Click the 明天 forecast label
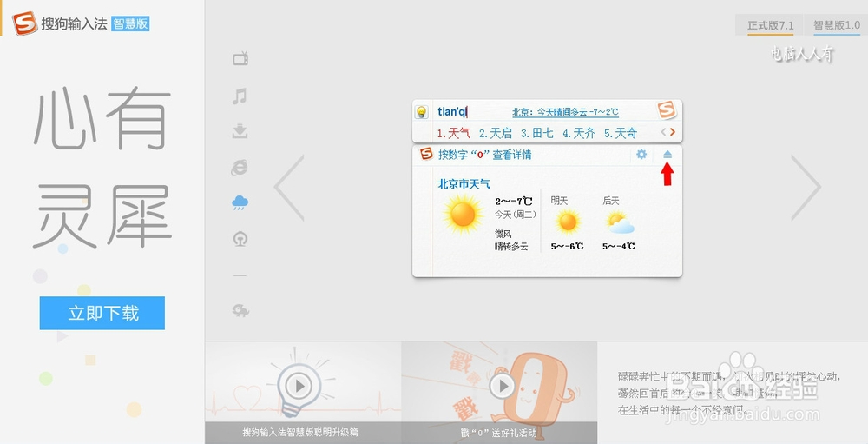Viewport: 868px width, 444px height. 559,201
